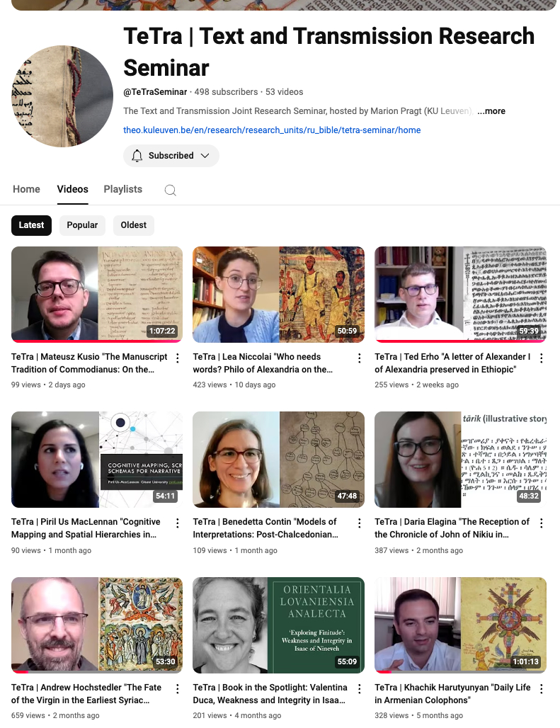Open the three-dot menu for the Andrew Hochstedler video
Viewport: 560px width, 728px height.
[x=178, y=688]
